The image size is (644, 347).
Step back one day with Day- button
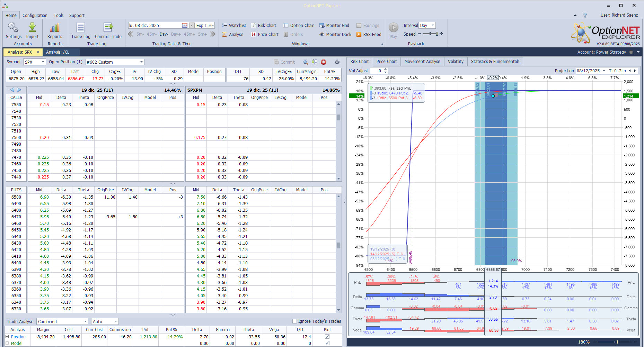coord(164,34)
